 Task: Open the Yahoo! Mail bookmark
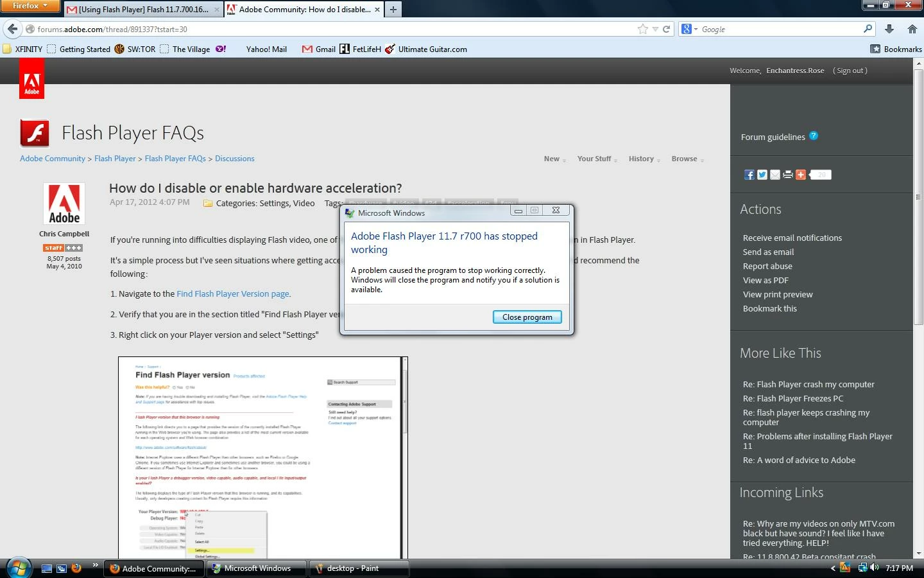tap(266, 49)
